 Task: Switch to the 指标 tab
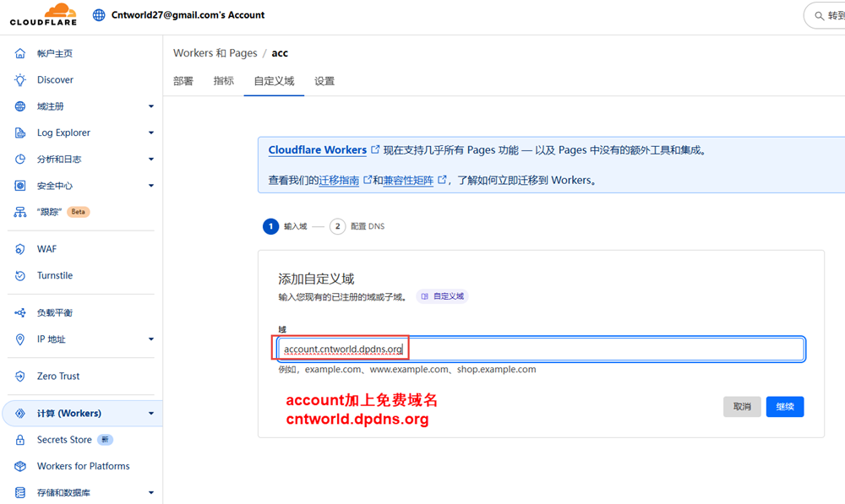(x=224, y=81)
